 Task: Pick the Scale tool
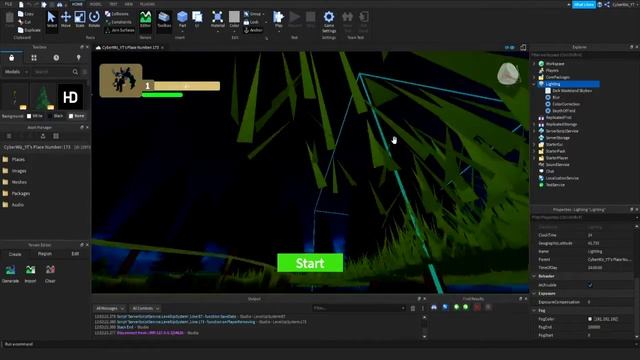80,20
